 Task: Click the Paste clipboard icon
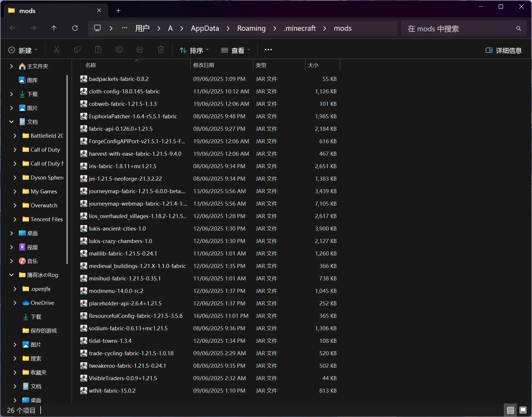click(x=98, y=50)
